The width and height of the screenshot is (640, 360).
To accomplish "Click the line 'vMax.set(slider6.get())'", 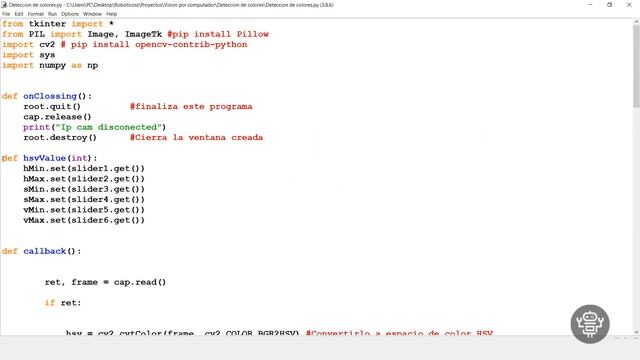I will pos(84,220).
